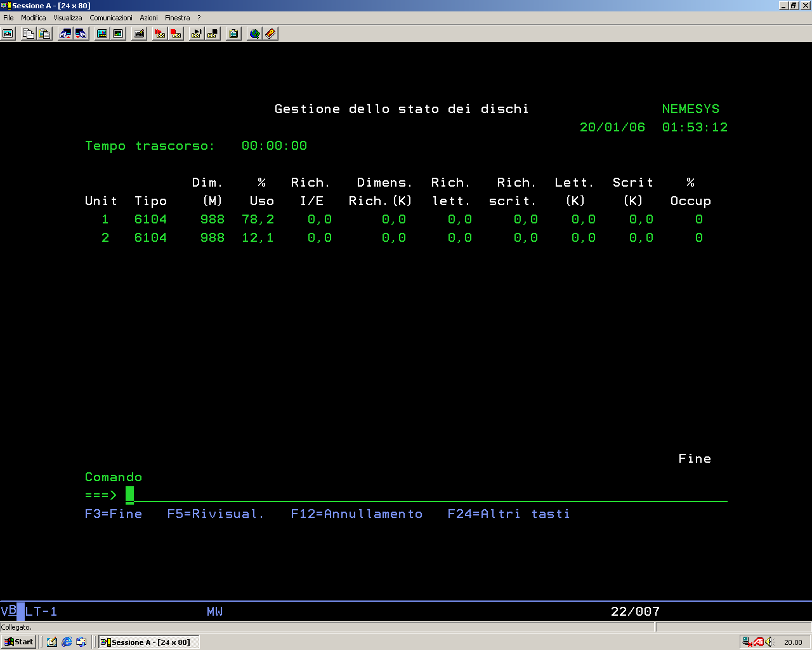Open the Visualizza menu

click(x=68, y=18)
